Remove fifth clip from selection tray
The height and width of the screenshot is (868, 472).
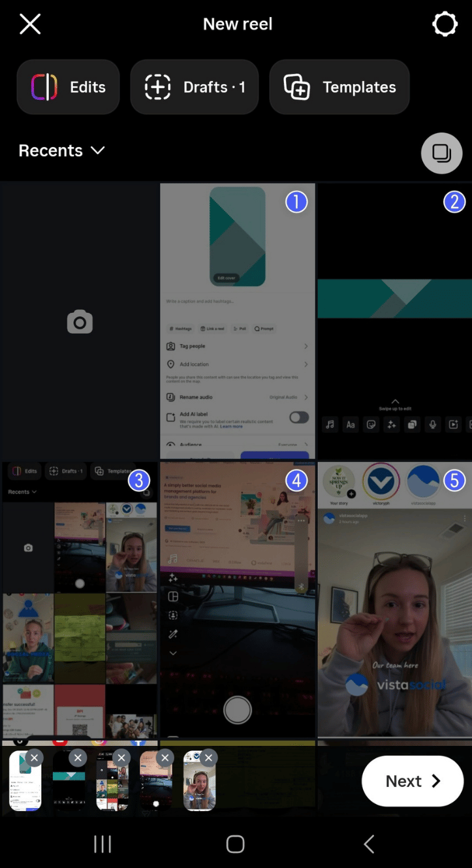208,758
